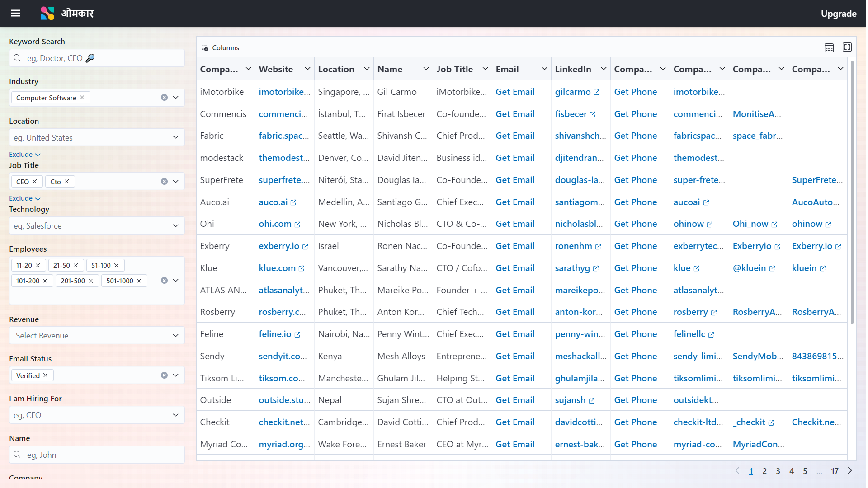Expand the Job Title dropdown

point(176,182)
